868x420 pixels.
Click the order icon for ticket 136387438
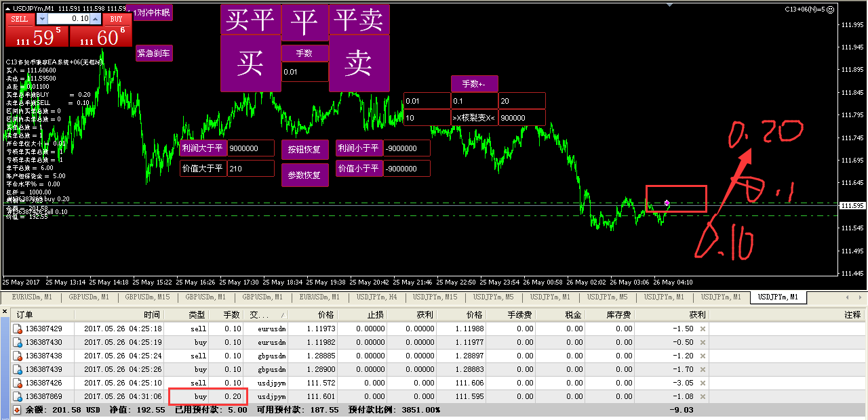coord(18,356)
